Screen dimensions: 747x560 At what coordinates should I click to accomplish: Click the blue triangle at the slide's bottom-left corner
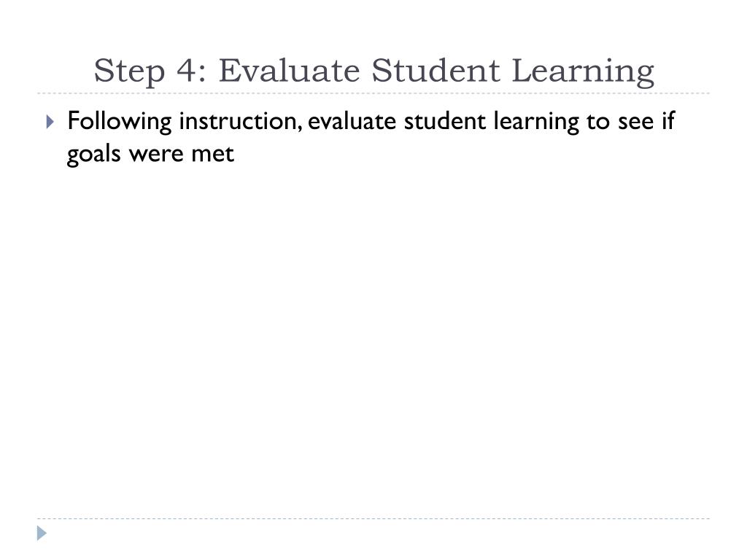(x=42, y=533)
